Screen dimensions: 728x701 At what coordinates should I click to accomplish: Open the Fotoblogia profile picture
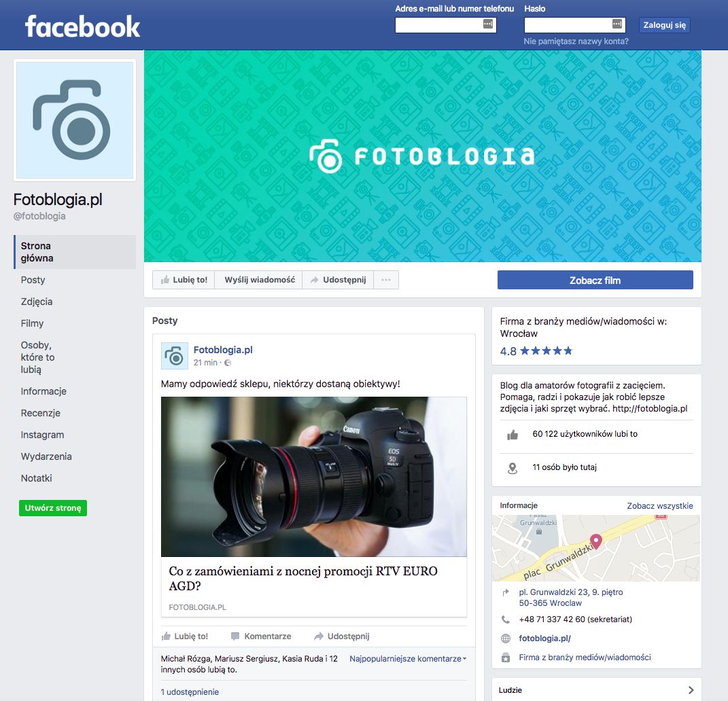[x=75, y=120]
